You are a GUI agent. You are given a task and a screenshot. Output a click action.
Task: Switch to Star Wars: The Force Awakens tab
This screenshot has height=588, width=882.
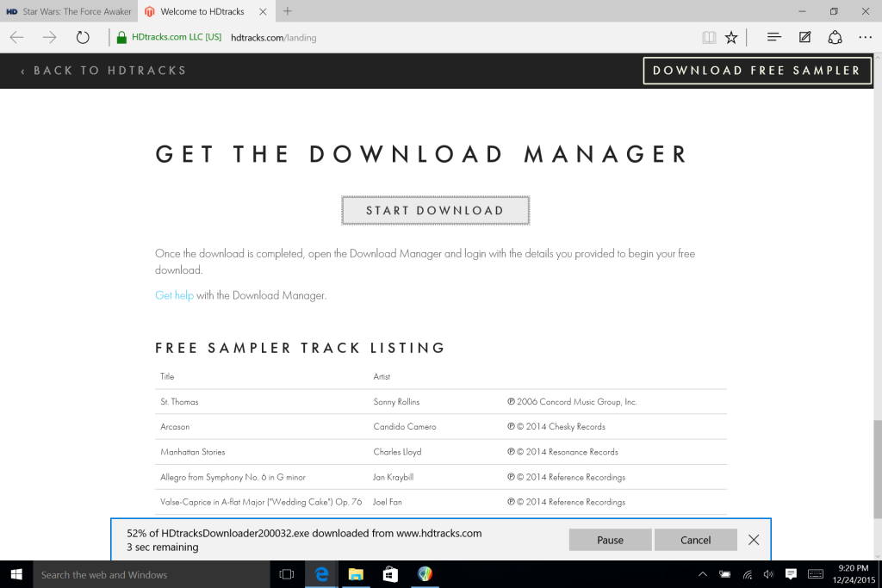(69, 11)
